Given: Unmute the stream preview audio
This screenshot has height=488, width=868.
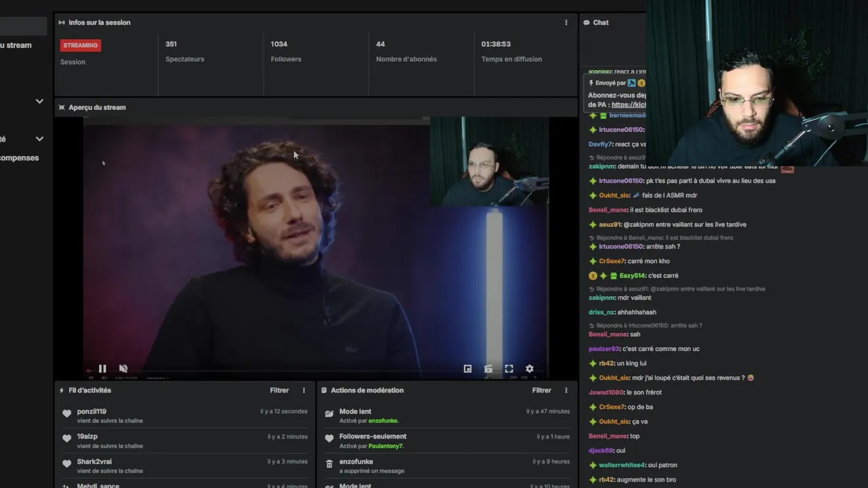Looking at the screenshot, I should (x=123, y=369).
